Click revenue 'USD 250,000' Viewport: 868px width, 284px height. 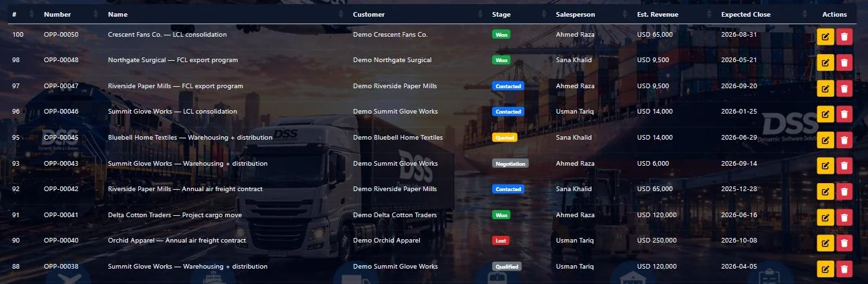(x=657, y=241)
